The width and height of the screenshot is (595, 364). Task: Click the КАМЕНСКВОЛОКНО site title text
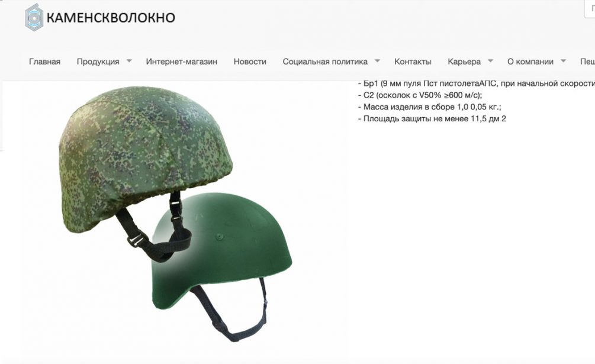111,17
